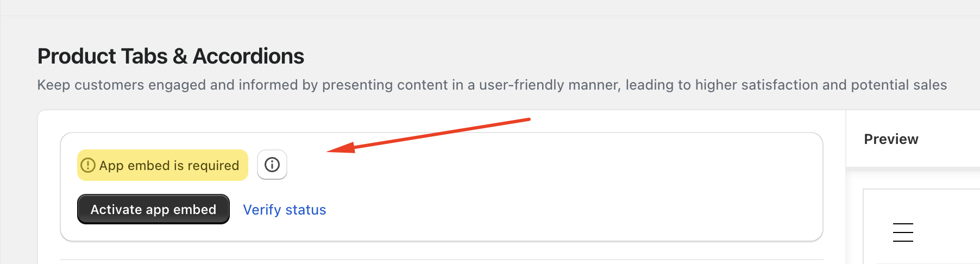Open the info icon beside the embed warning

point(272,165)
